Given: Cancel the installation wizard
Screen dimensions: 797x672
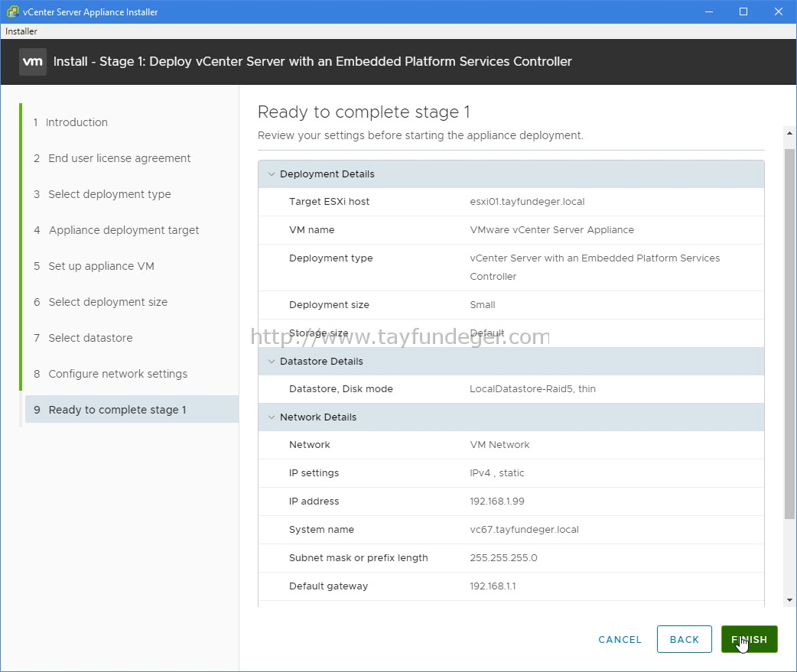Looking at the screenshot, I should pos(620,639).
